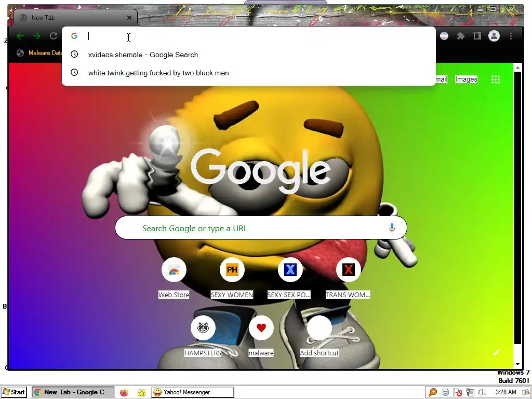Viewport: 532px width, 399px height.
Task: Open the HAMPSTERS shortcut
Action: (x=203, y=337)
